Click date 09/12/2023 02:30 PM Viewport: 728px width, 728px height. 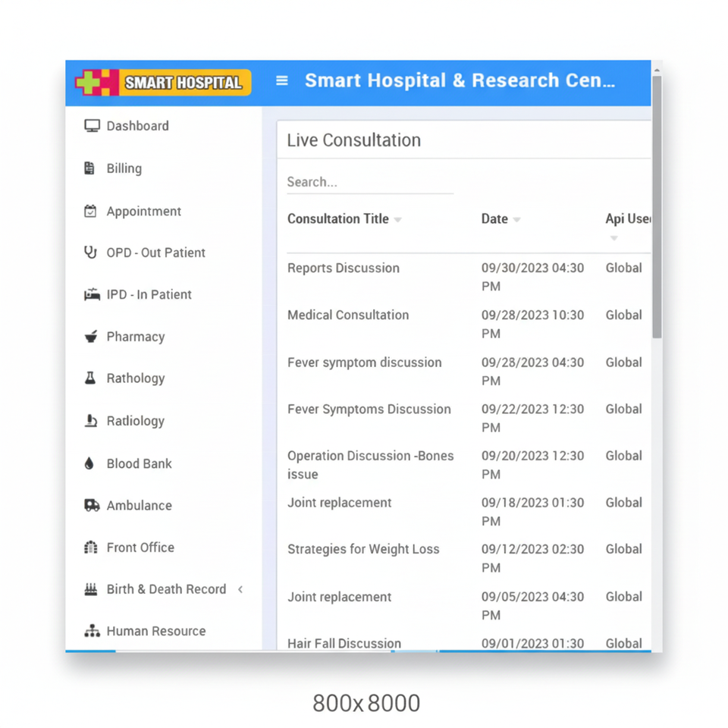(532, 558)
